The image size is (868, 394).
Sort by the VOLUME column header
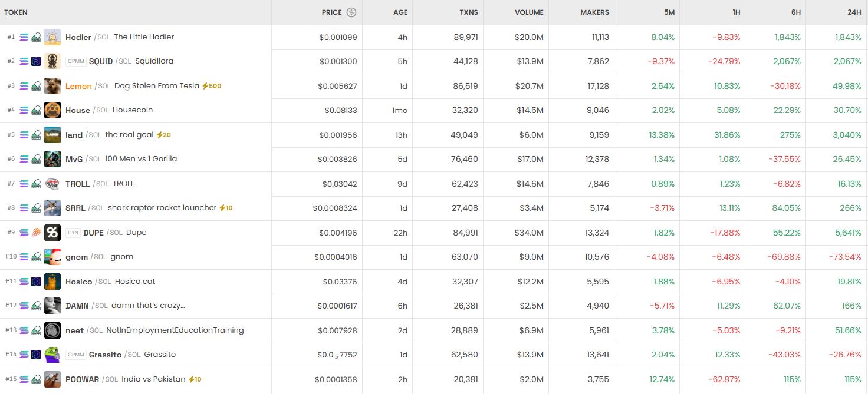pyautogui.click(x=529, y=12)
